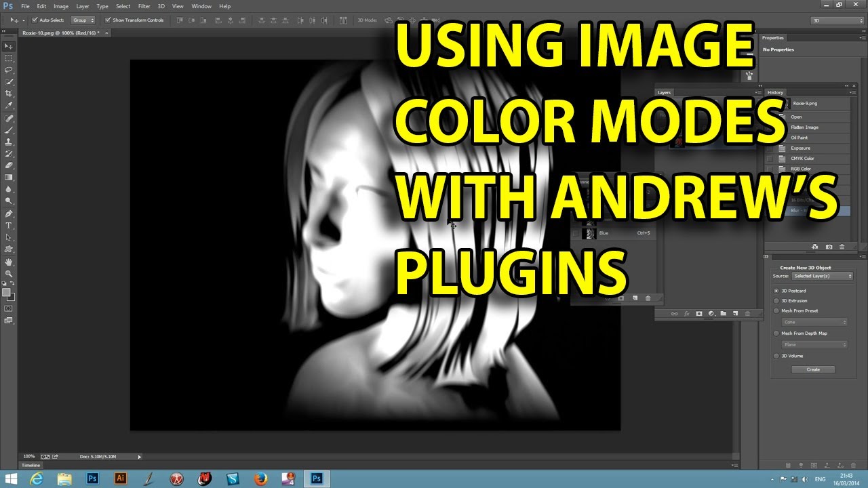
Task: Select the 3D Postcard radio button
Action: 776,291
